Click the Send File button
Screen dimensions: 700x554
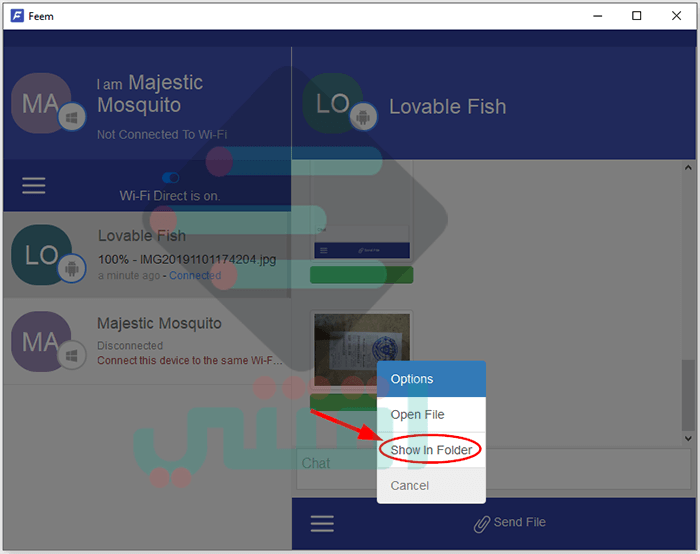[510, 523]
